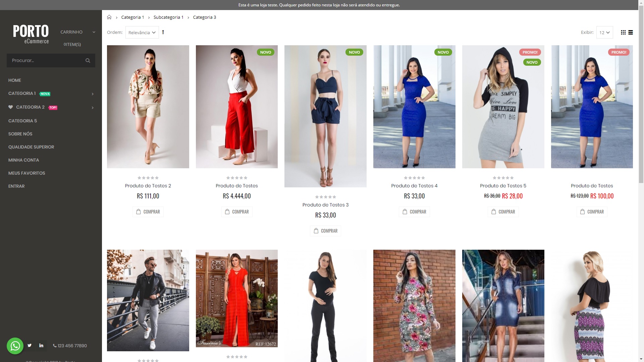Switch to list view icon
644x362 pixels.
pyautogui.click(x=631, y=33)
